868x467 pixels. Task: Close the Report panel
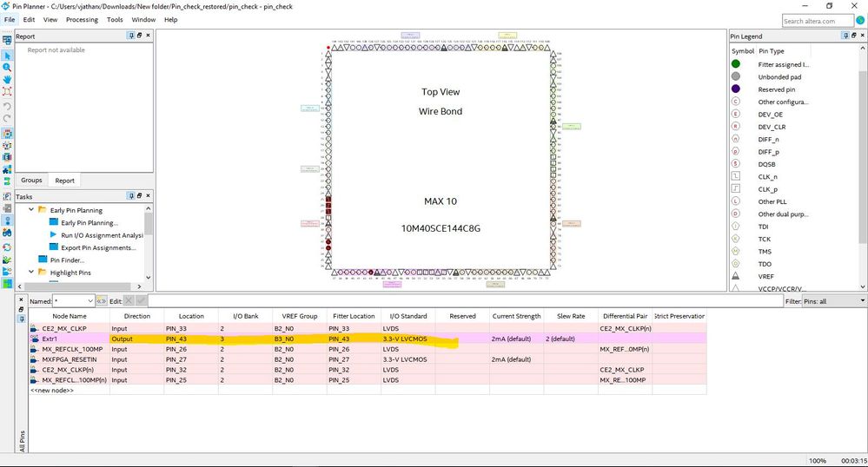click(x=148, y=36)
